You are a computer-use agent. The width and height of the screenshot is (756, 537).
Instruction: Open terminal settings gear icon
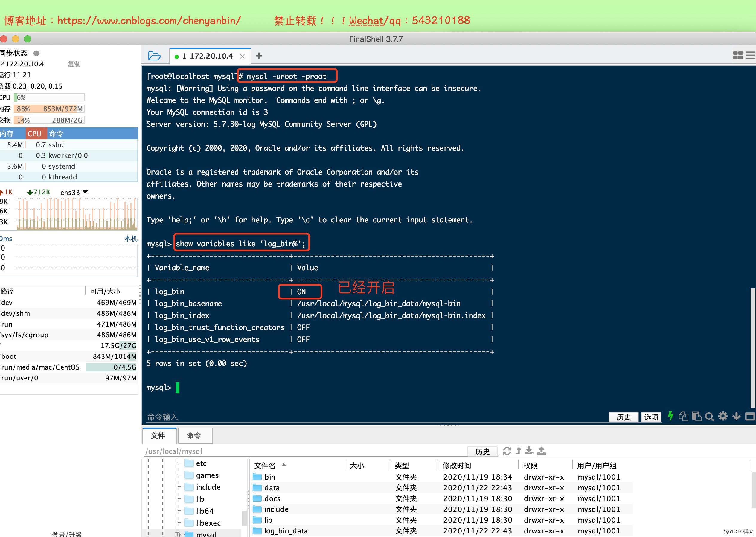click(x=723, y=416)
